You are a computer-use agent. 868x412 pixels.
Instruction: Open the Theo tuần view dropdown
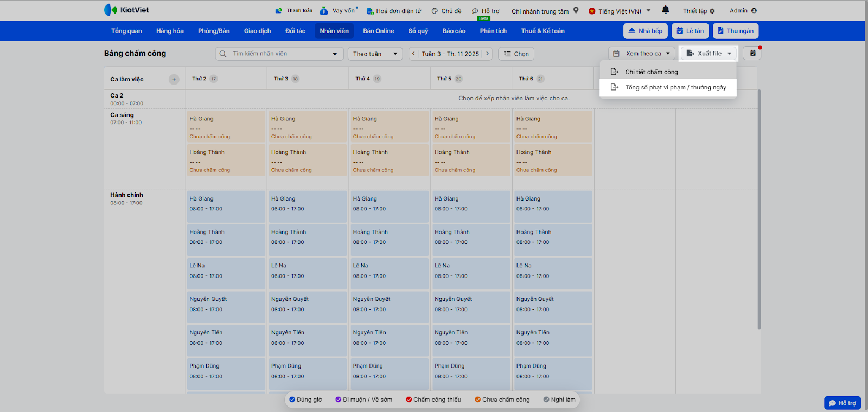(375, 54)
